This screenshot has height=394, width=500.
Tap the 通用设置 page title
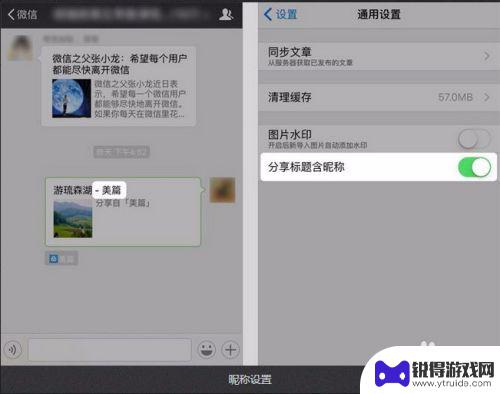pyautogui.click(x=379, y=14)
